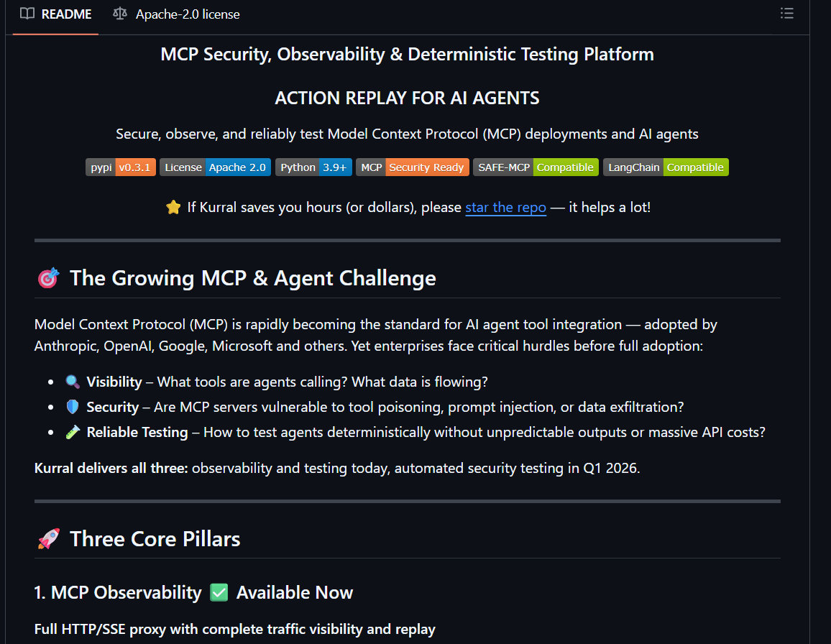831x644 pixels.
Task: Open the README outline list icon
Action: 787,14
